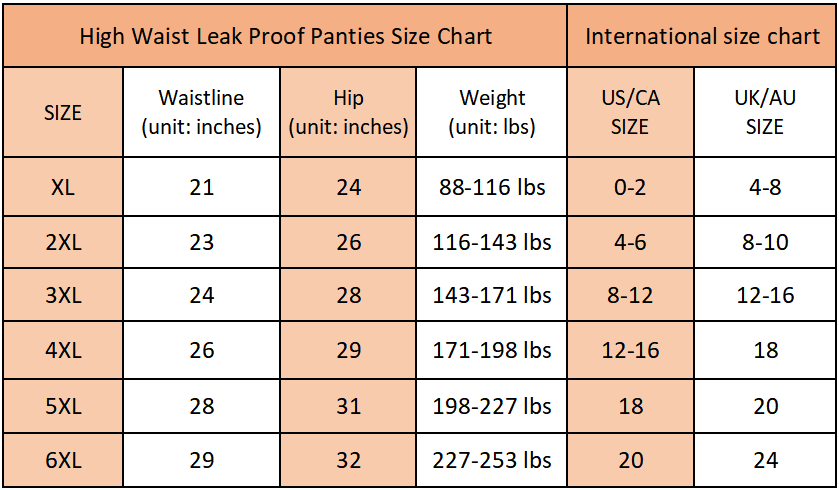The height and width of the screenshot is (490, 839).
Task: Select the 5XL size row label
Action: point(62,406)
